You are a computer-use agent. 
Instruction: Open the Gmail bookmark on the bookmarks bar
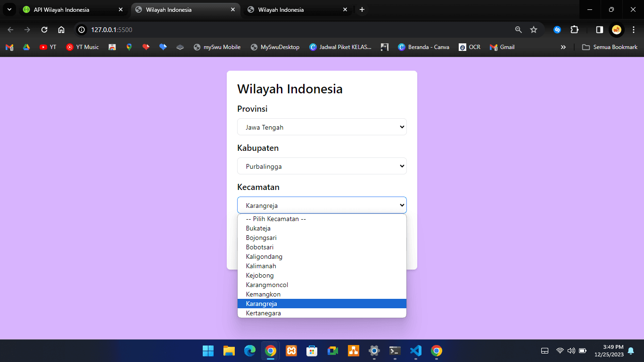[x=502, y=47]
